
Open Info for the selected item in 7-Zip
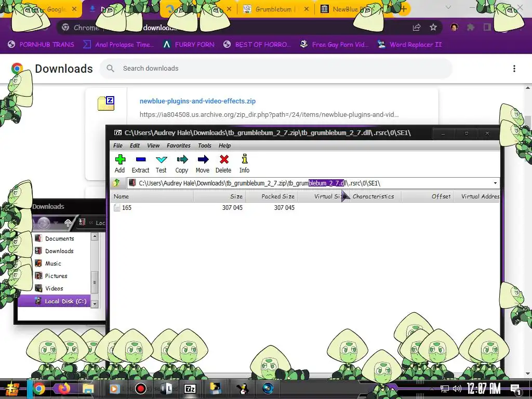[244, 164]
